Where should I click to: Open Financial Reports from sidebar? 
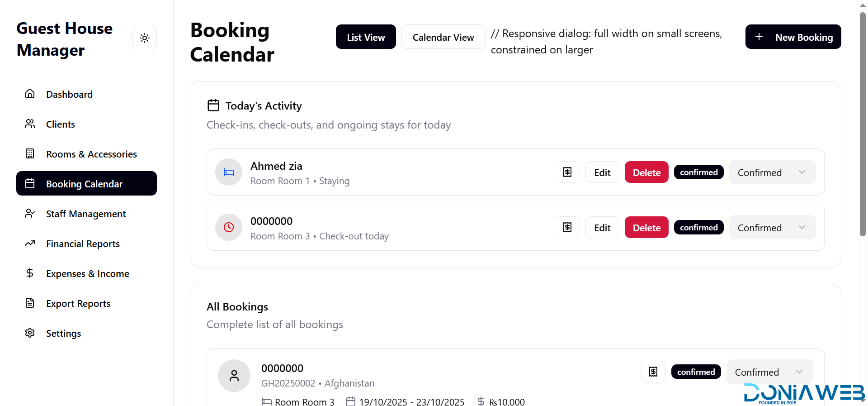click(x=83, y=244)
